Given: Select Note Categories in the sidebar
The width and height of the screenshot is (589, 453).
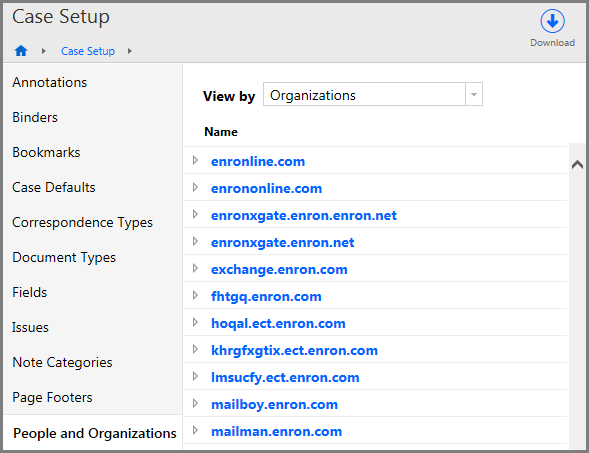Looking at the screenshot, I should coord(62,362).
